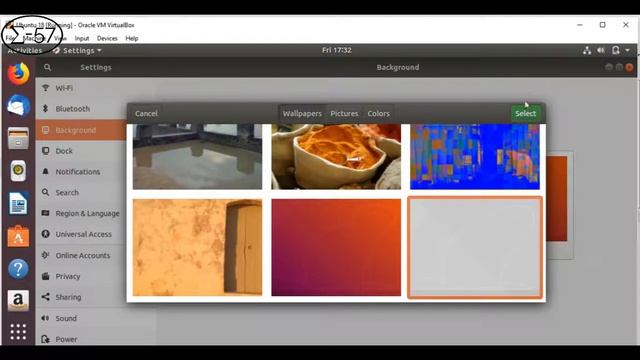Open Online Accounts settings

[81, 256]
